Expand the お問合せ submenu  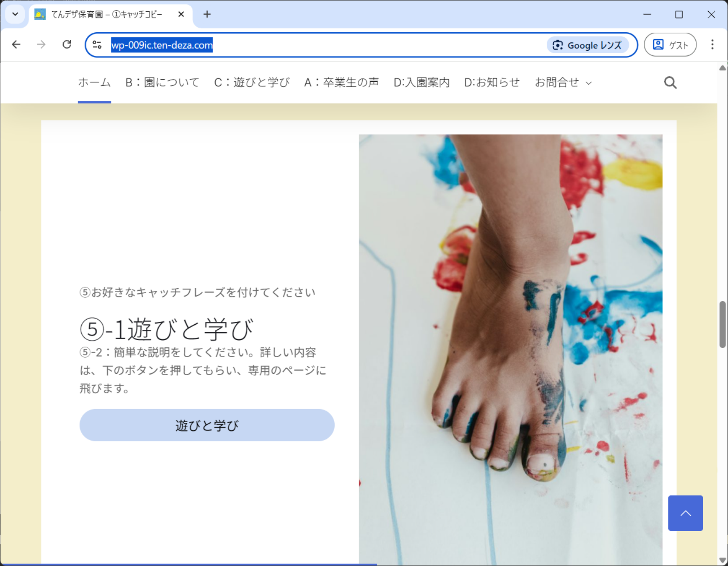589,83
